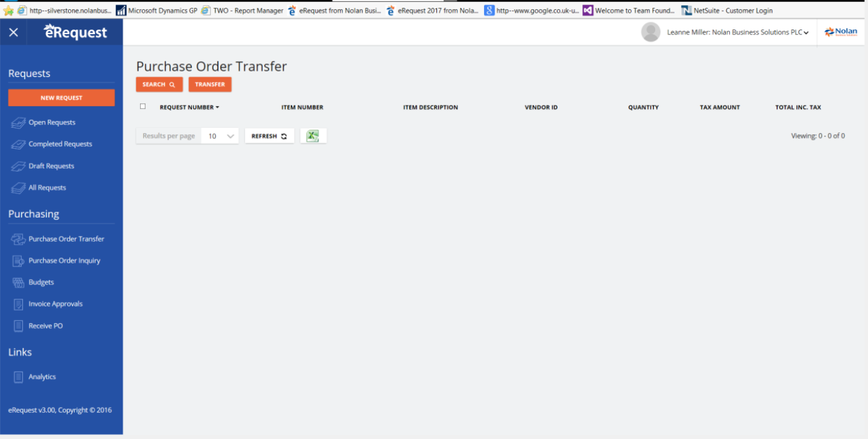The height and width of the screenshot is (439, 868).
Task: Click the Receive PO icon
Action: tap(18, 326)
